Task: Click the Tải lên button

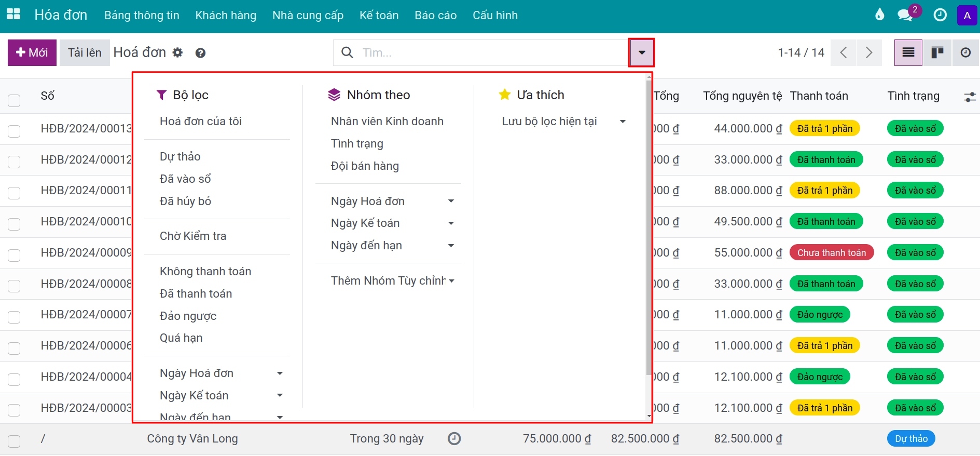Action: pyautogui.click(x=85, y=52)
